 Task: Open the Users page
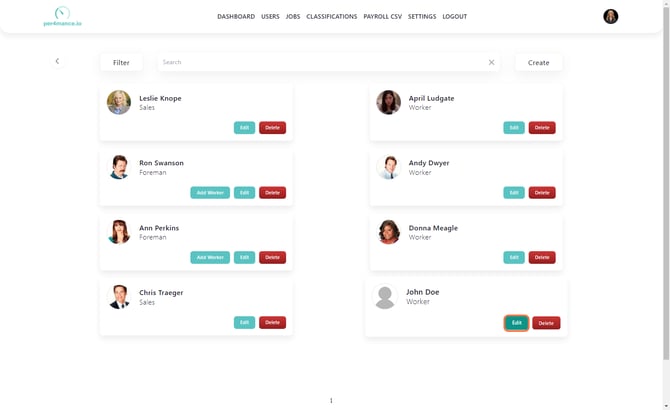tap(270, 17)
